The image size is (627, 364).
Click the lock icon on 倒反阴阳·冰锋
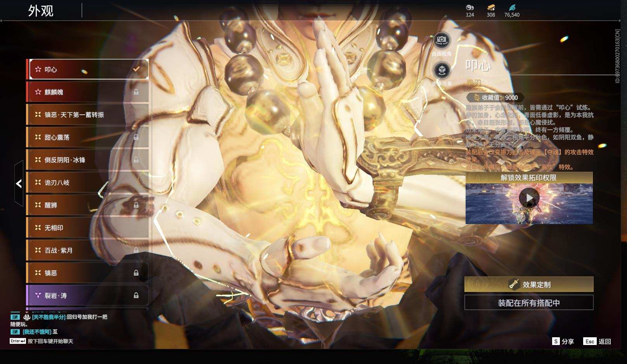point(136,160)
